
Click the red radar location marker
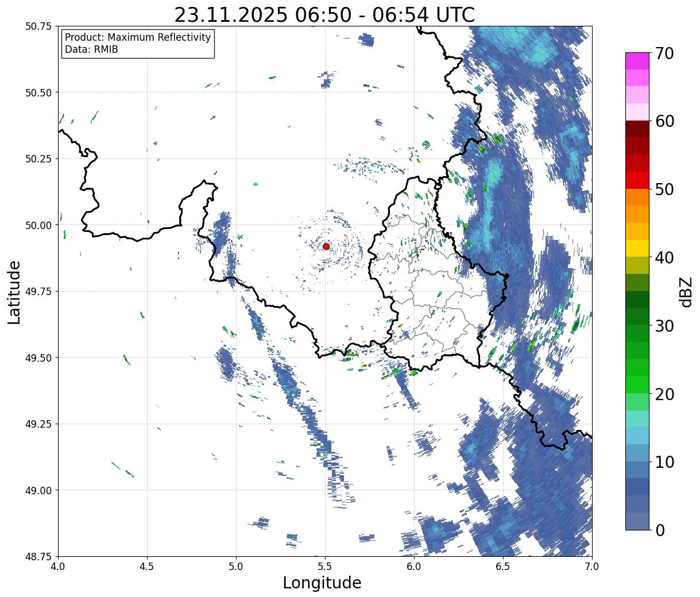click(326, 246)
